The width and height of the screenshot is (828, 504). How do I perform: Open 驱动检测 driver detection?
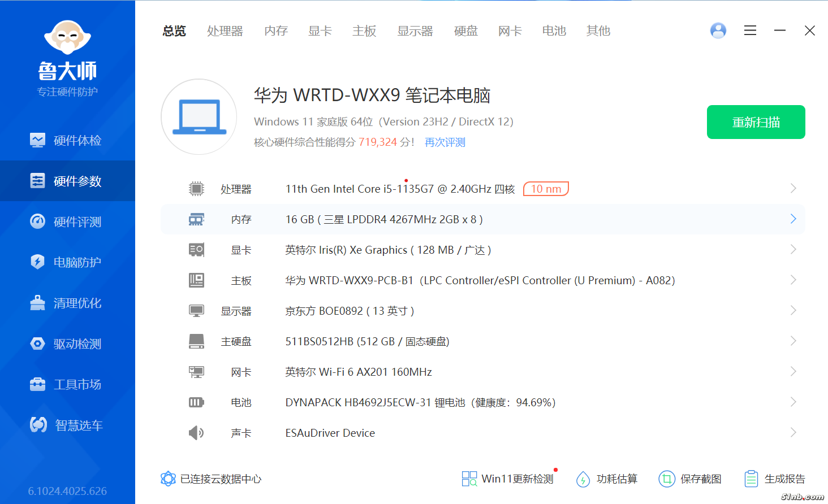coord(67,344)
